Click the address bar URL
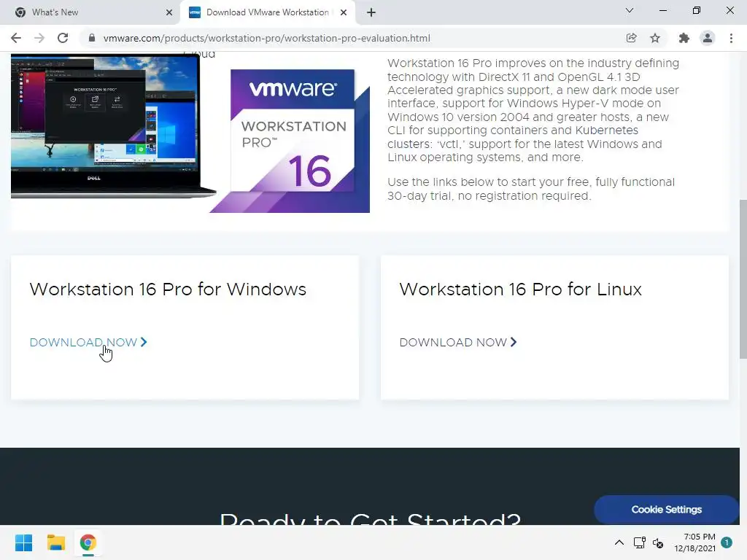747x560 pixels. coord(267,38)
